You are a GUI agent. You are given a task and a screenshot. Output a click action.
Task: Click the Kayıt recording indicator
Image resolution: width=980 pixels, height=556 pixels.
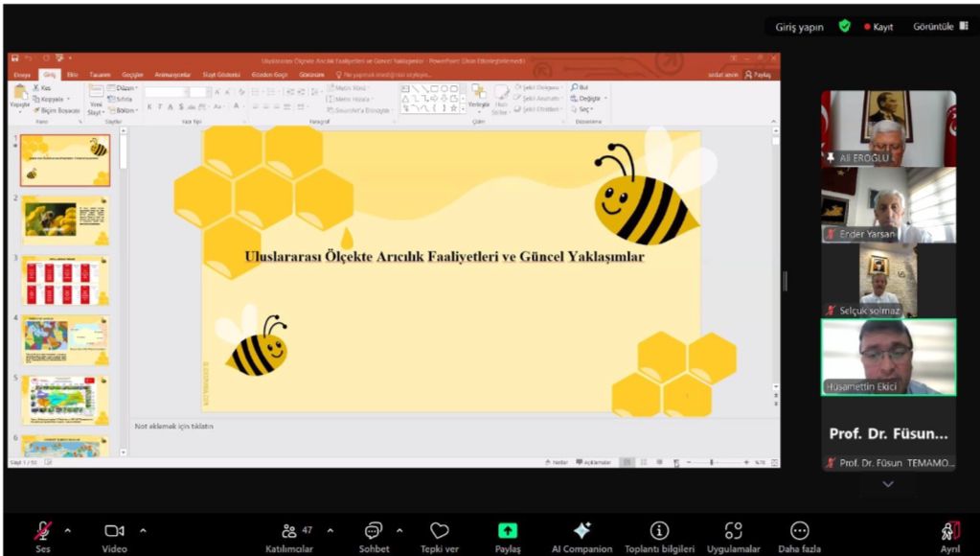coord(878,27)
